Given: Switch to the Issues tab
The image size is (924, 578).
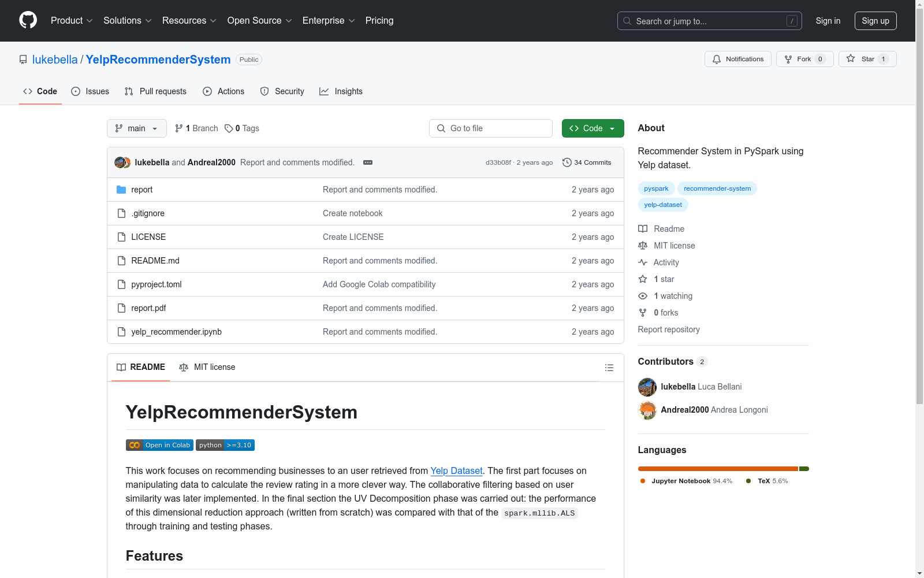Looking at the screenshot, I should pyautogui.click(x=90, y=91).
